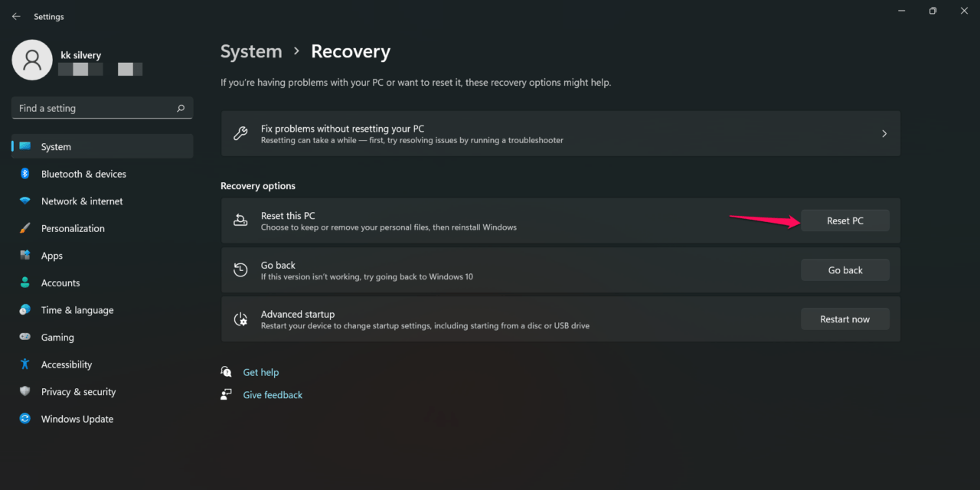Open Apps settings via sidebar icon
Viewport: 980px width, 490px height.
[24, 255]
